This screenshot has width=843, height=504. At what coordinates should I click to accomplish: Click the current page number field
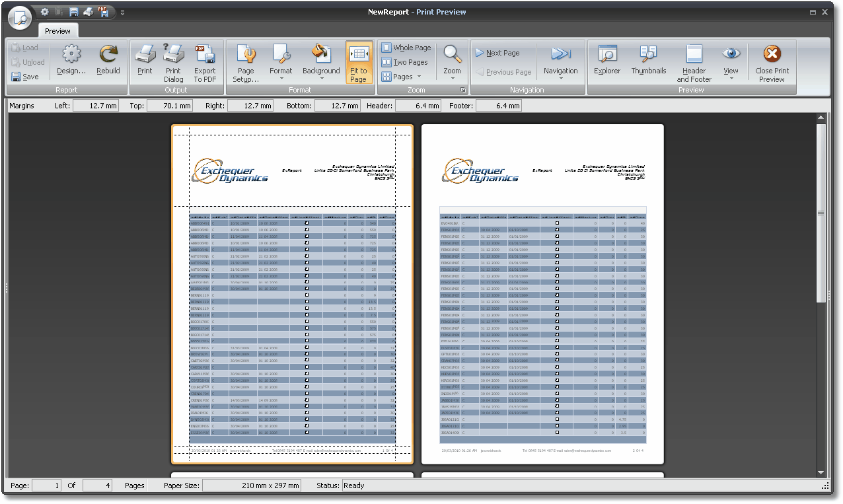[47, 486]
